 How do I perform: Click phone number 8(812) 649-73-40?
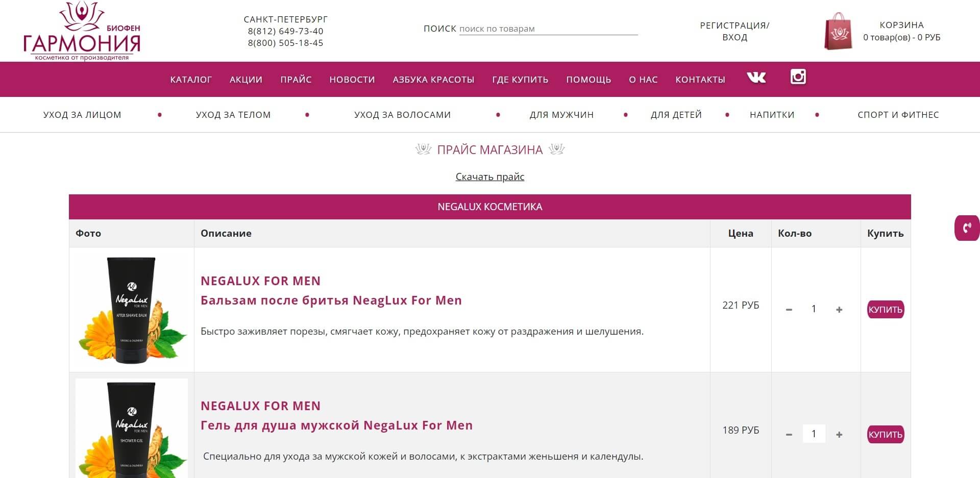285,31
